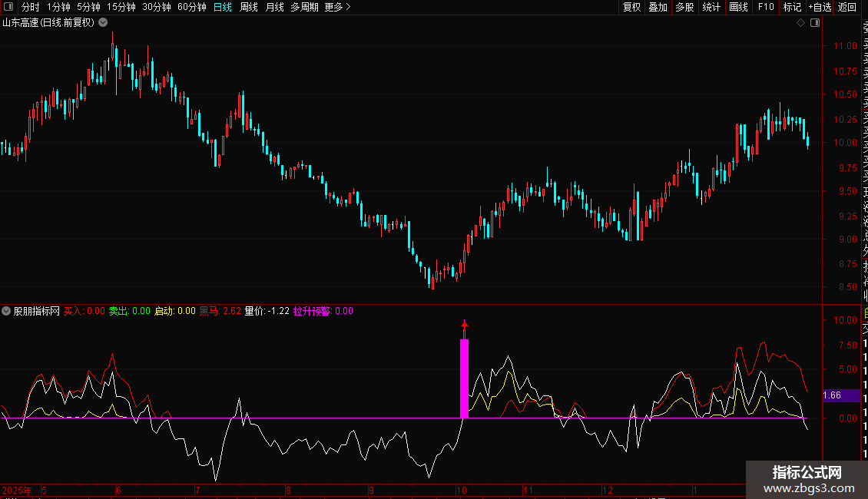Click the diamond marker icon above the chart

pyautogui.click(x=800, y=23)
